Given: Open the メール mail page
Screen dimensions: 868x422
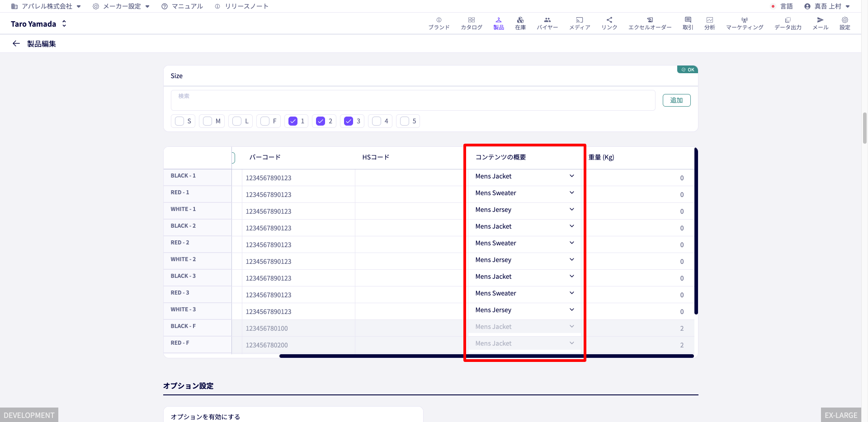Looking at the screenshot, I should (x=820, y=23).
